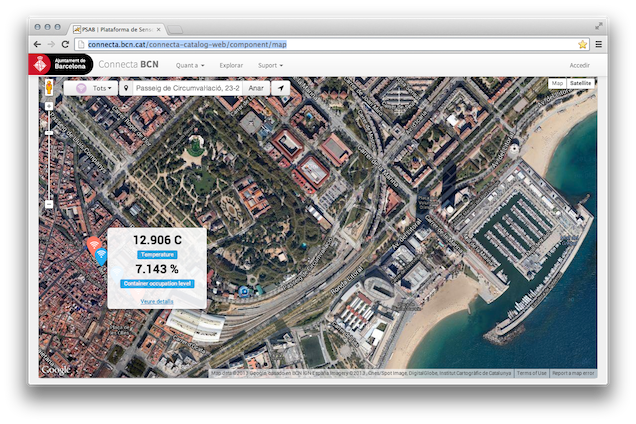Bookmark page with the star icon
The height and width of the screenshot is (424, 636).
582,44
